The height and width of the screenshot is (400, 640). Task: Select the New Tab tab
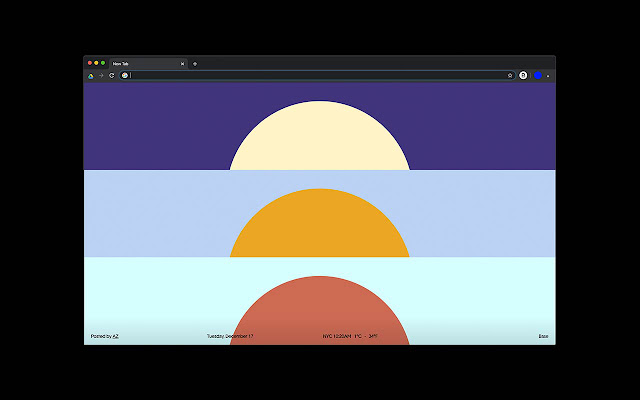(x=148, y=64)
